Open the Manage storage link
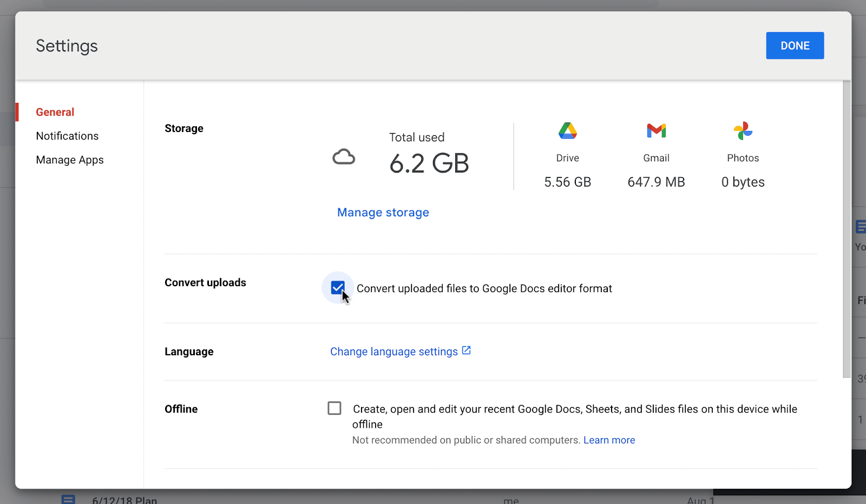Viewport: 866px width, 504px height. pos(383,213)
